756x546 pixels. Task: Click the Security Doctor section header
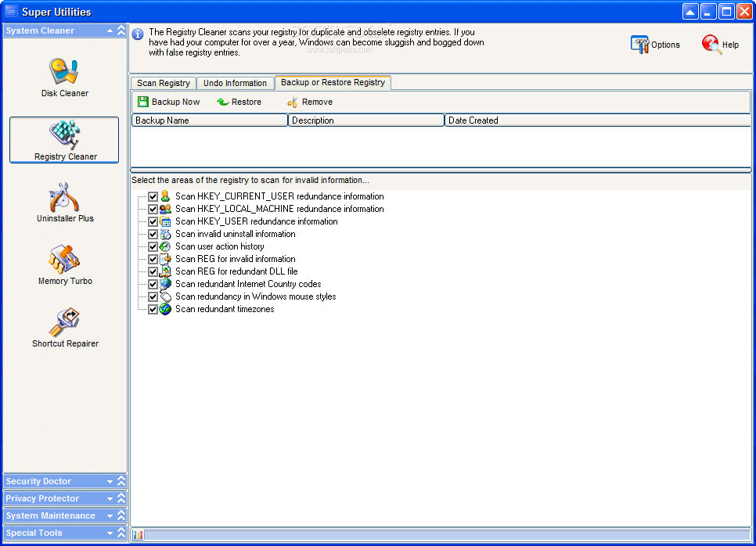(65, 481)
